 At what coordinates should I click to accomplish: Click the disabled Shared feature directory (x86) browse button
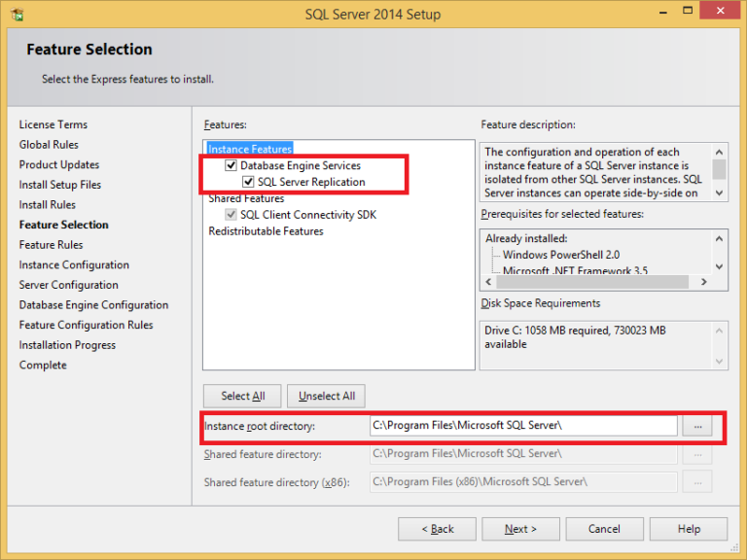(697, 482)
